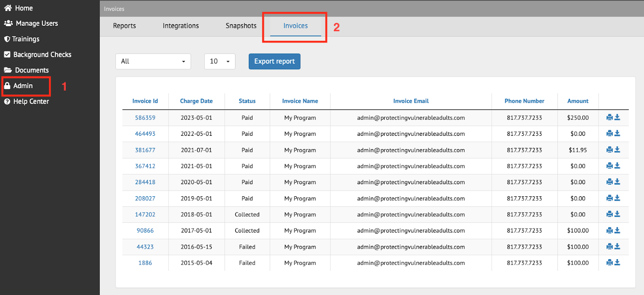Screen dimensions: 644x295
Task: Open invoice ID 1886 link
Action: pyautogui.click(x=145, y=263)
